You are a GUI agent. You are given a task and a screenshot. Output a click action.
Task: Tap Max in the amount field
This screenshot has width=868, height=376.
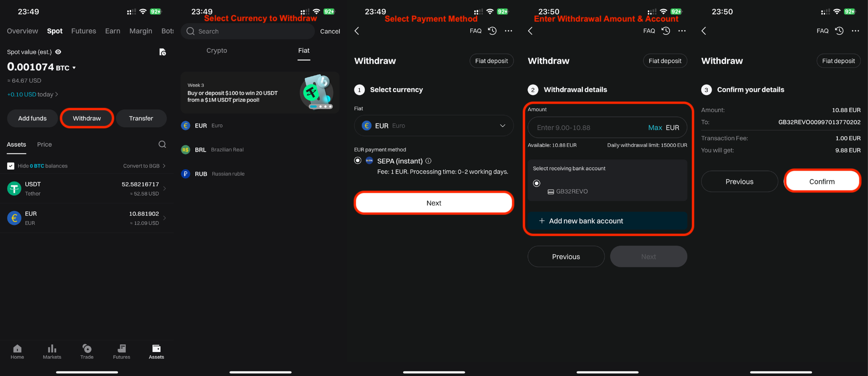click(655, 128)
